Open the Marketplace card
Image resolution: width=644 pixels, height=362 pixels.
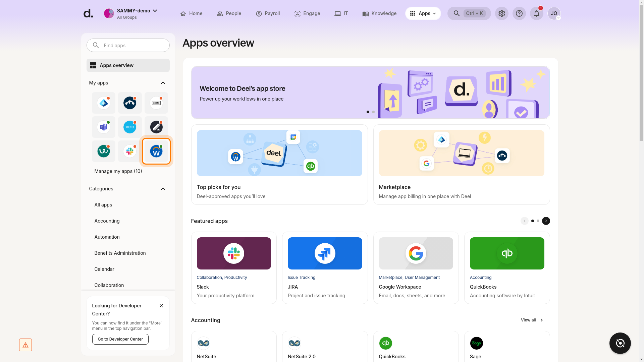[462, 165]
